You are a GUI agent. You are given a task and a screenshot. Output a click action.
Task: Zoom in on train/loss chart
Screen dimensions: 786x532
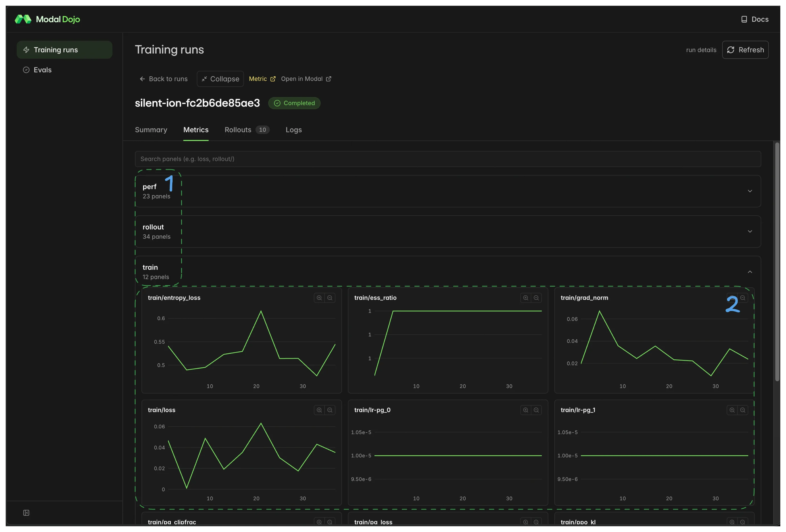pyautogui.click(x=319, y=410)
